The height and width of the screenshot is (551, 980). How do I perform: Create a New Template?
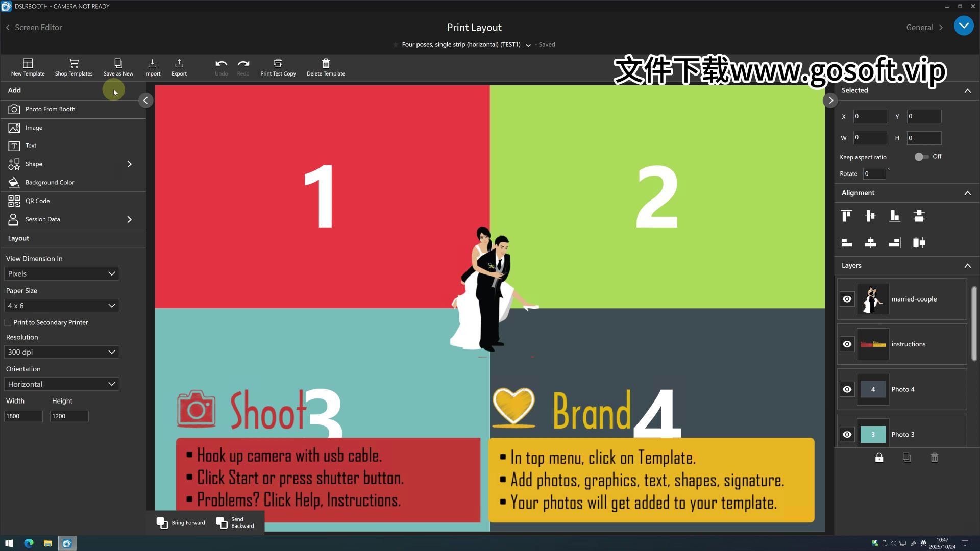[28, 67]
